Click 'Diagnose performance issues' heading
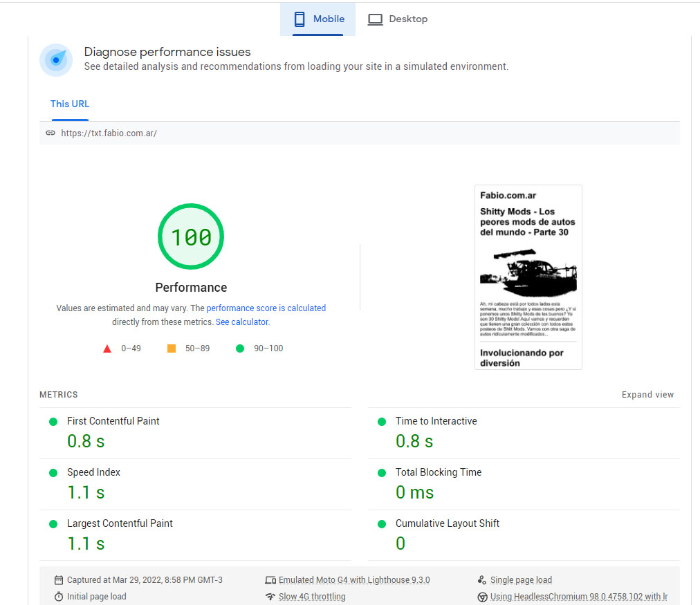 167,52
